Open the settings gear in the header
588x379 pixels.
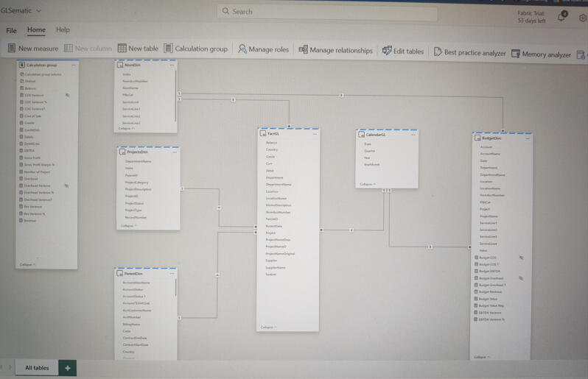click(582, 18)
